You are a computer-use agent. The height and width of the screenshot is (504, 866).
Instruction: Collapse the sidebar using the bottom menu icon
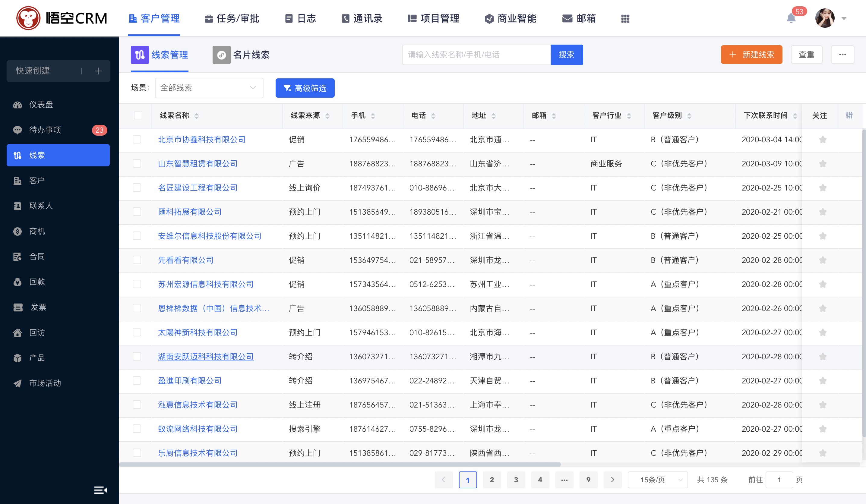click(100, 490)
